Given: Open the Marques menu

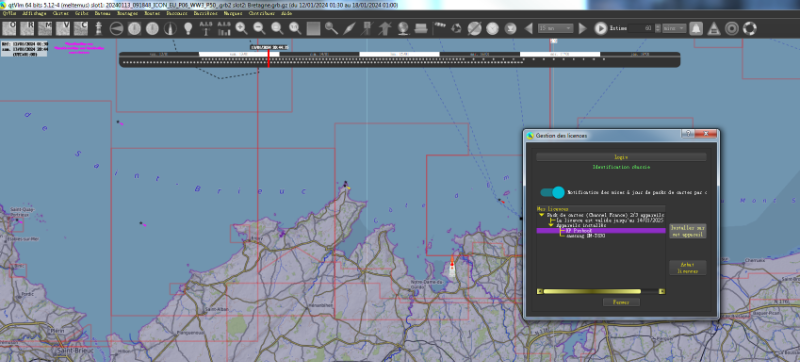Looking at the screenshot, I should pos(233,13).
